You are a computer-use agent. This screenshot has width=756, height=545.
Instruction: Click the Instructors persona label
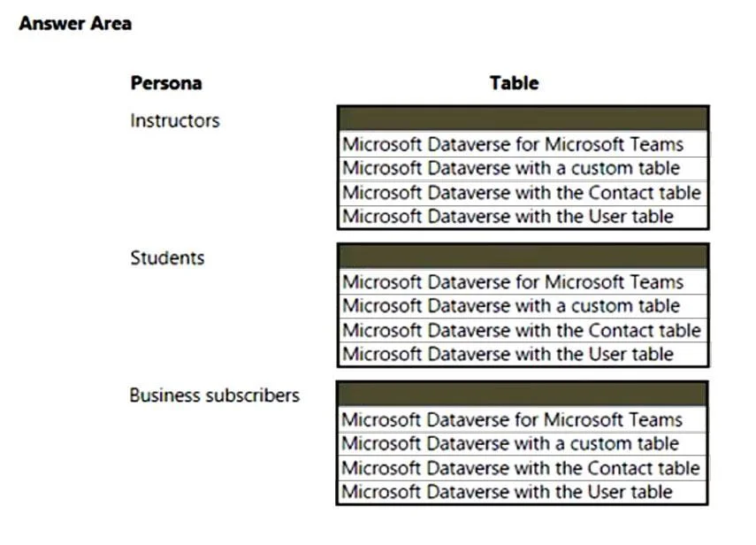pos(174,120)
